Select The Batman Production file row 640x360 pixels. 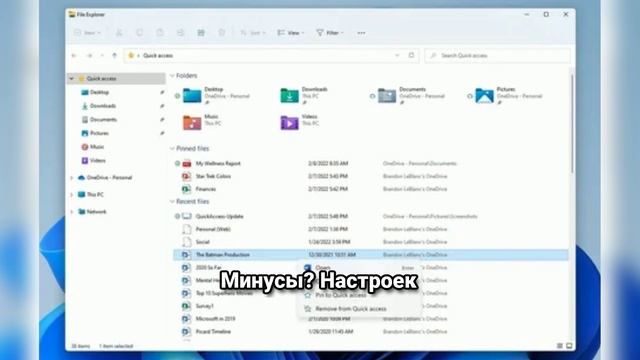371,255
